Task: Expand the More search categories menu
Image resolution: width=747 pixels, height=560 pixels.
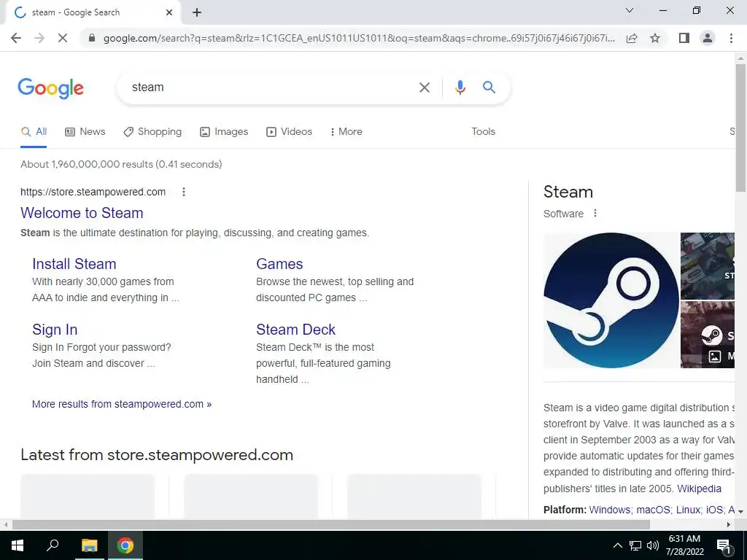Action: coord(346,132)
